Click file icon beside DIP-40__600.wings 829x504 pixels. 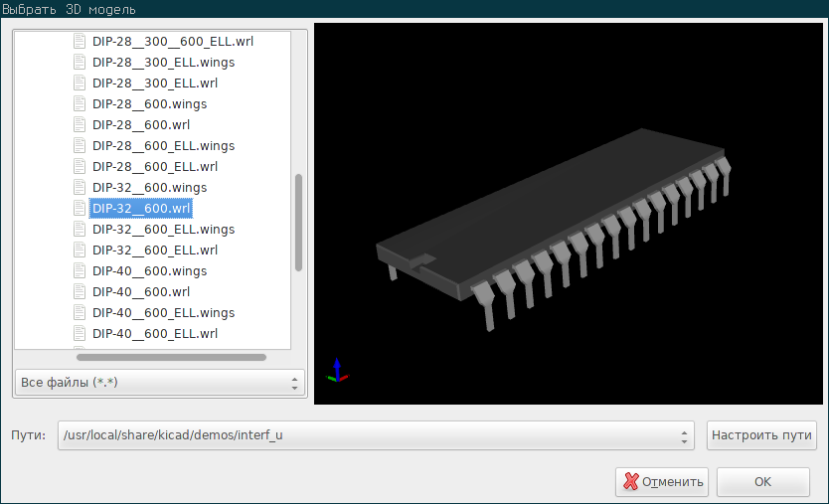point(80,270)
